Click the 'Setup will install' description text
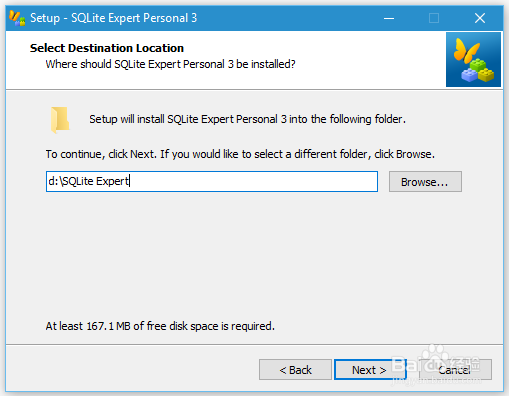This screenshot has width=510, height=398. (x=247, y=119)
